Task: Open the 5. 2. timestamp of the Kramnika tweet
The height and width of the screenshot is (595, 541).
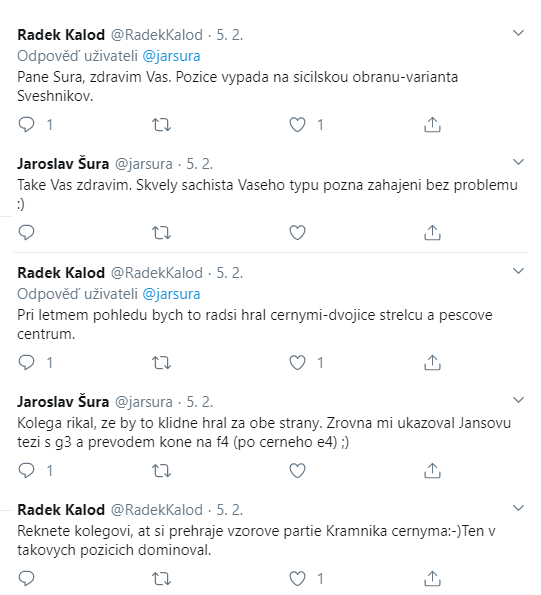Action: point(230,510)
